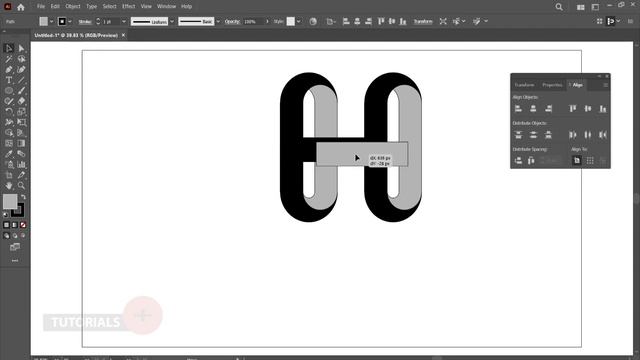Click Horizontal Align Left in Align panel

pyautogui.click(x=518, y=109)
